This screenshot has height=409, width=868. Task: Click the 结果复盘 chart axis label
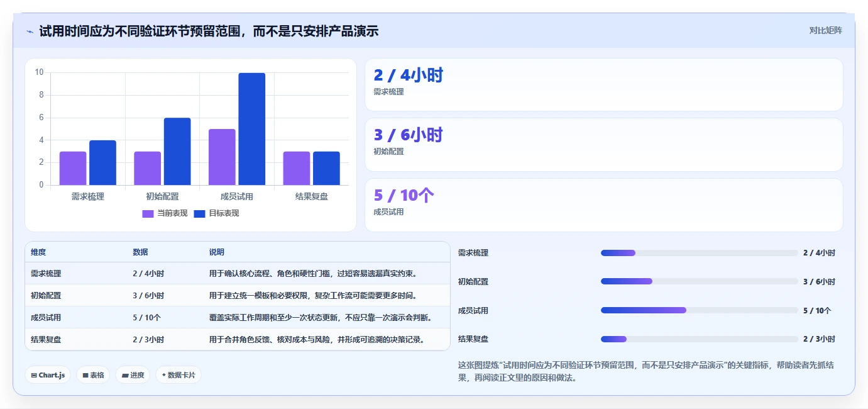(x=312, y=196)
